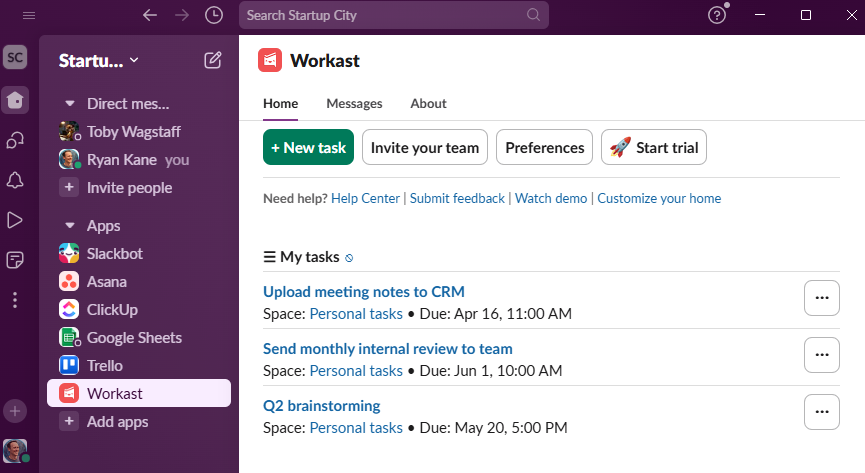Collapse the Direct messages section
This screenshot has height=473, width=865.
tap(69, 104)
